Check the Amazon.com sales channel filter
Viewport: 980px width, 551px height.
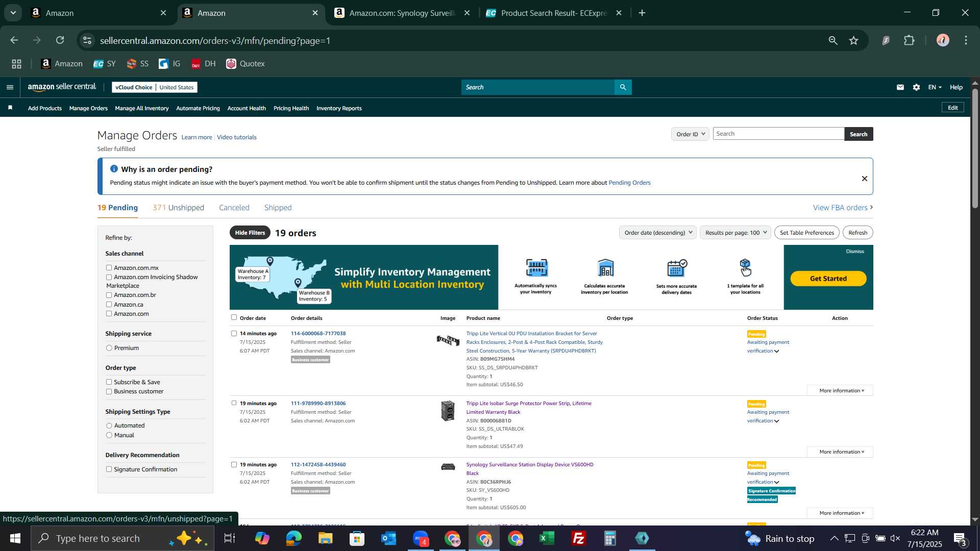click(x=109, y=314)
